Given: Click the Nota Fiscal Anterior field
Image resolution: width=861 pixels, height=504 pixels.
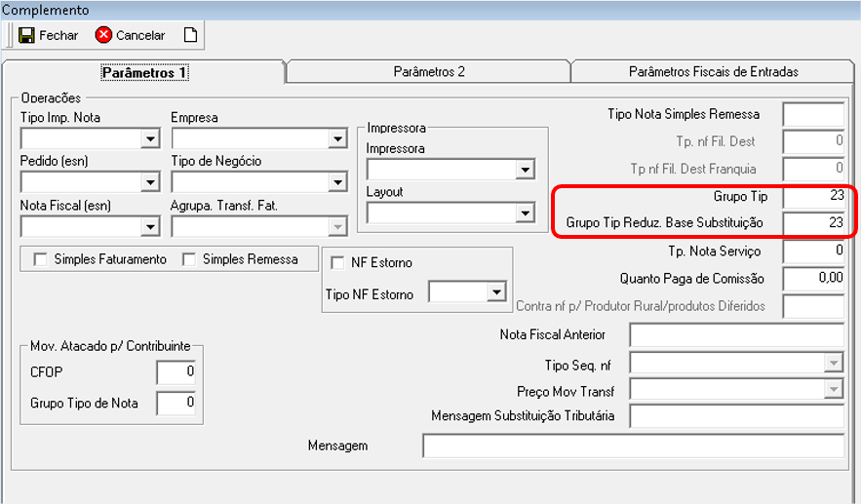Looking at the screenshot, I should pos(737,335).
